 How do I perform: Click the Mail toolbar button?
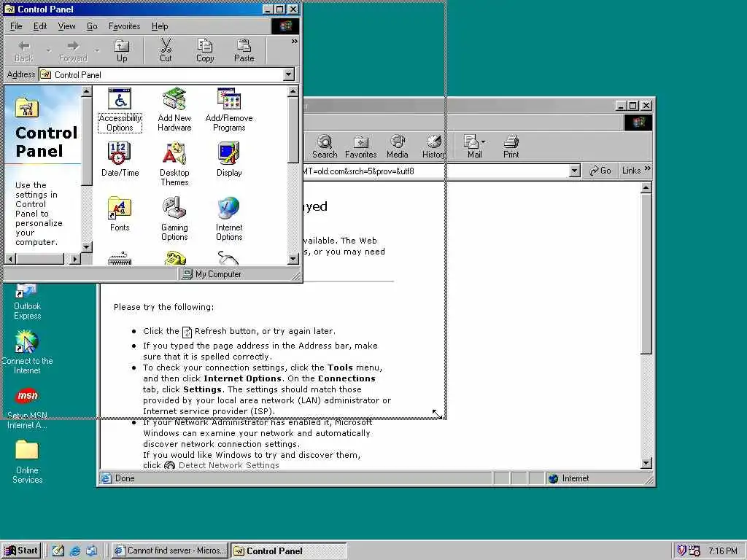473,147
